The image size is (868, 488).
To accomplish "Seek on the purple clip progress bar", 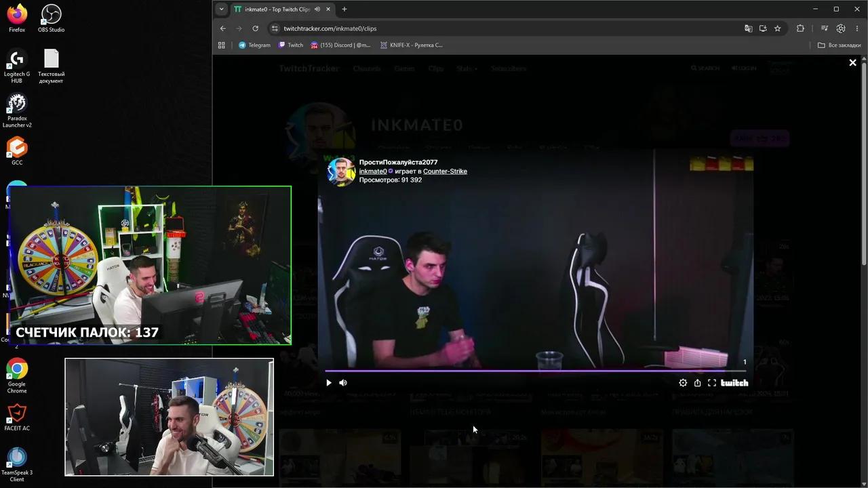I will (x=536, y=371).
